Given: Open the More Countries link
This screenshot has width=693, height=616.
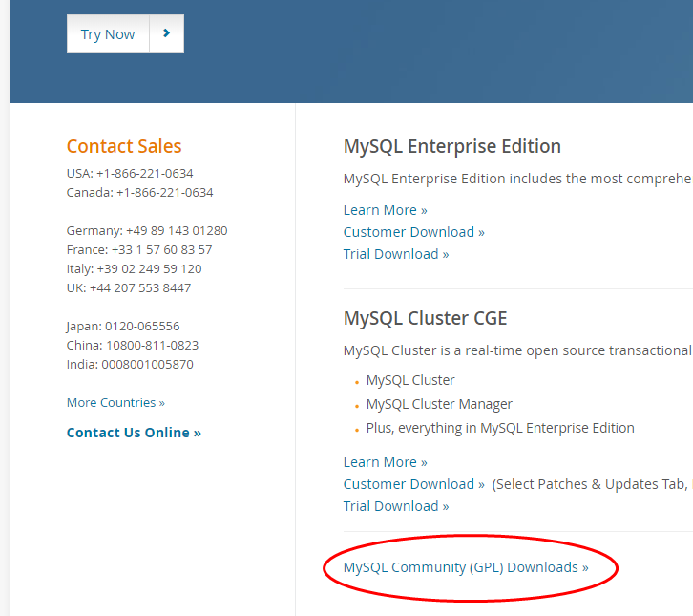Looking at the screenshot, I should pos(115,402).
